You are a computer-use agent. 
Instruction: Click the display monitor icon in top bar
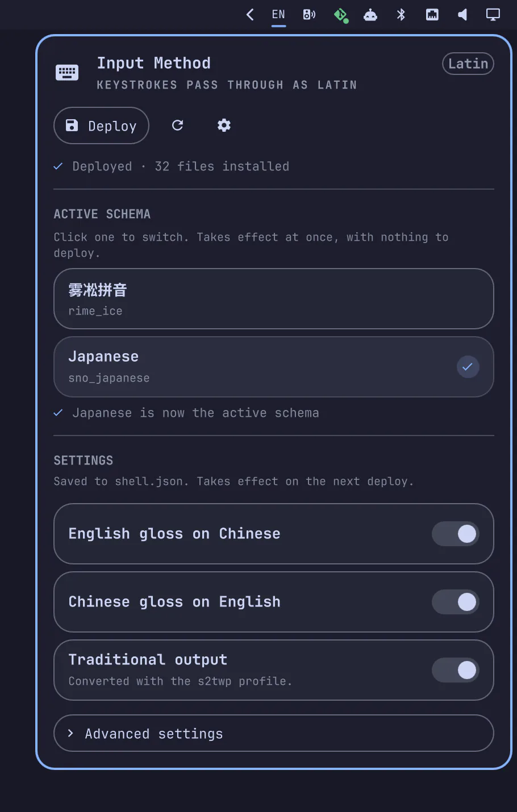coord(493,15)
